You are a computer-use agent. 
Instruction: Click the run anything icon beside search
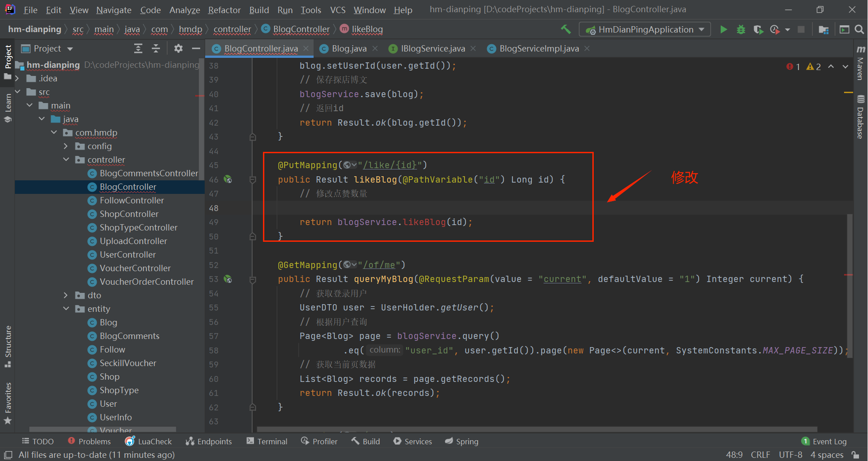pyautogui.click(x=844, y=29)
